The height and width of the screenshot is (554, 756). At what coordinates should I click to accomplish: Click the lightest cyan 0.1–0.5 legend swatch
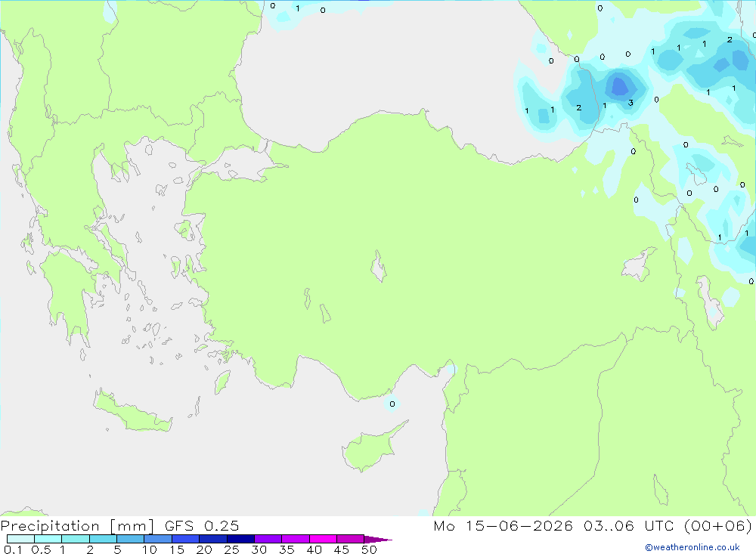coord(20,539)
